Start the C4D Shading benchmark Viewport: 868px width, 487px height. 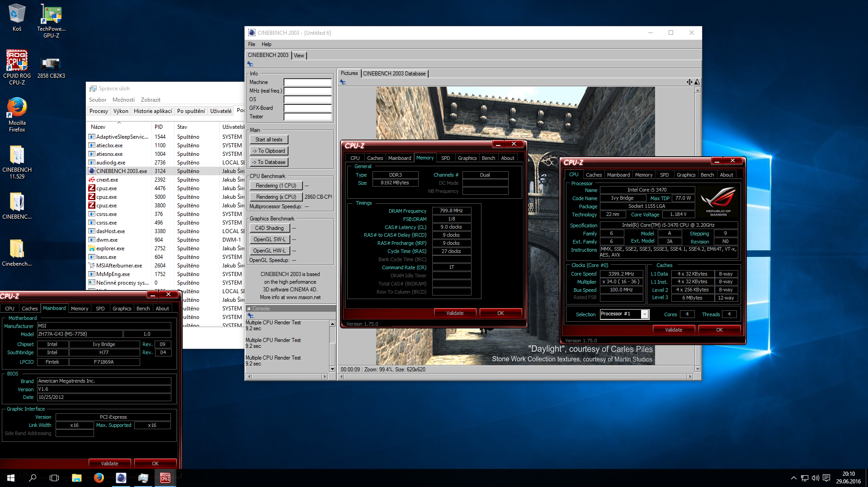(x=269, y=228)
